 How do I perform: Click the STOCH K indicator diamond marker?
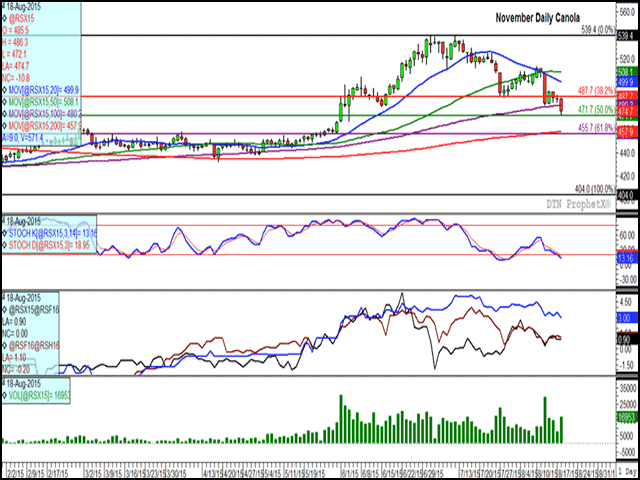(x=6, y=231)
